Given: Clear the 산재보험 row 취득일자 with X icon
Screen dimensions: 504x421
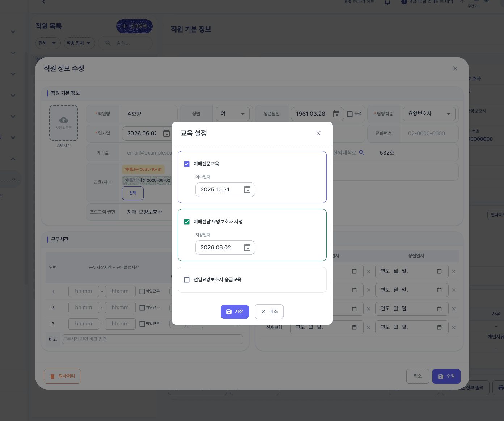Looking at the screenshot, I should [369, 328].
